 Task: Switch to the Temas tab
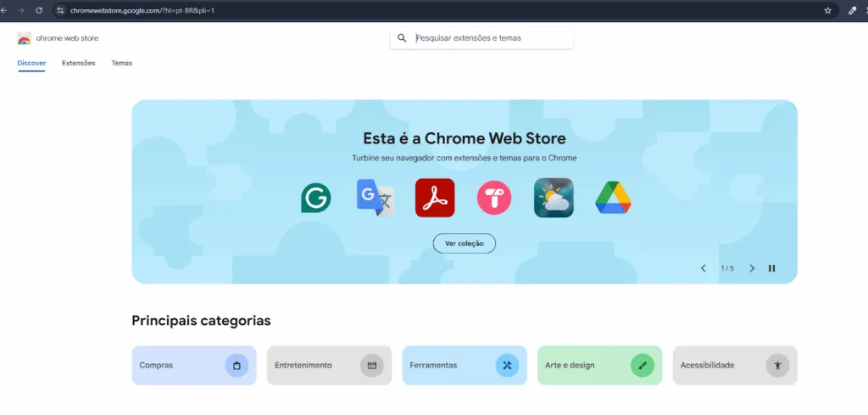pos(122,63)
